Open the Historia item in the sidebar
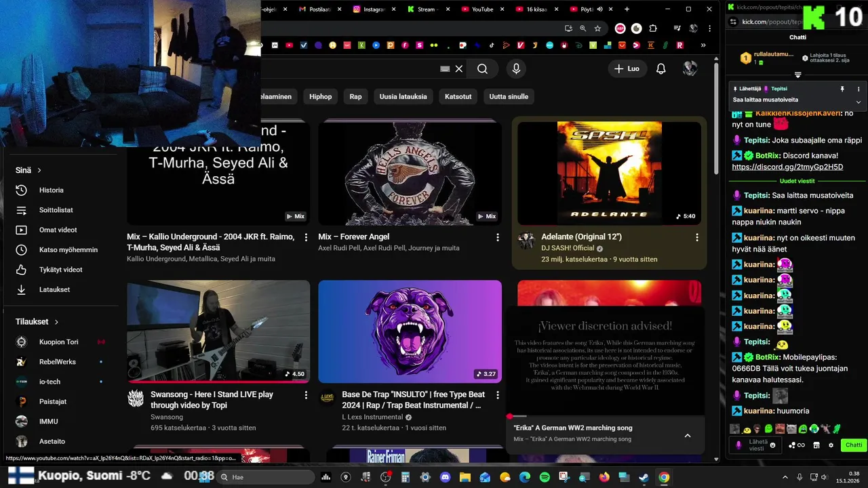Viewport: 868px width, 488px height. (60, 190)
